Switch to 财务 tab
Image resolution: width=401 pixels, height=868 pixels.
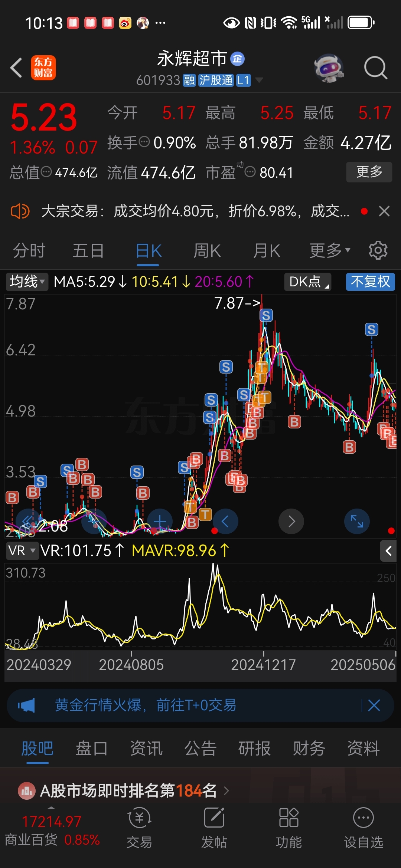(x=309, y=749)
